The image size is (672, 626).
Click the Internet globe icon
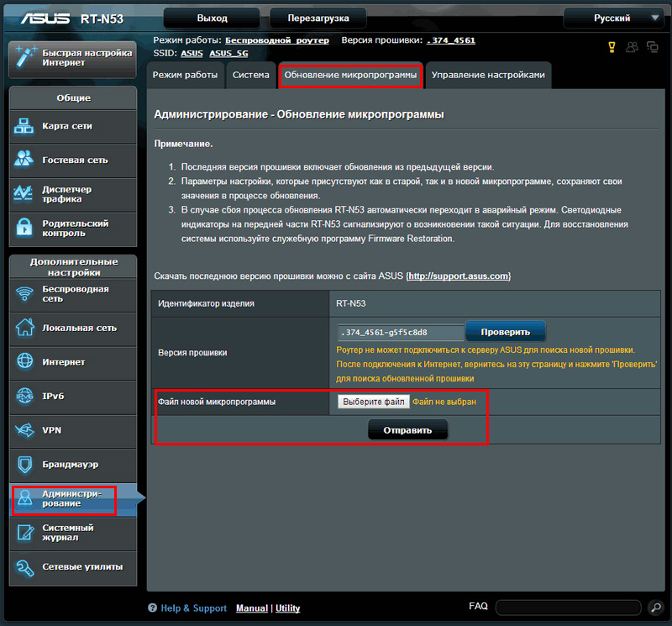(x=25, y=361)
